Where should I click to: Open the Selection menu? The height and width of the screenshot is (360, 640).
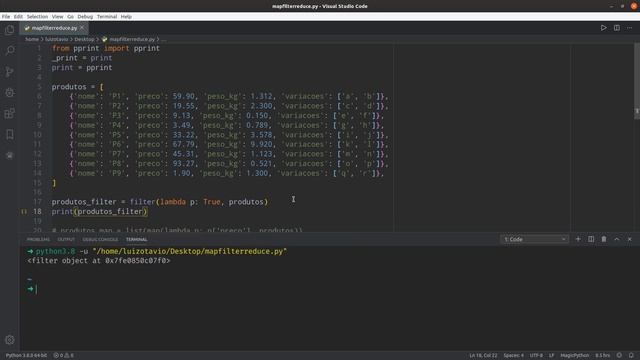(x=37, y=17)
